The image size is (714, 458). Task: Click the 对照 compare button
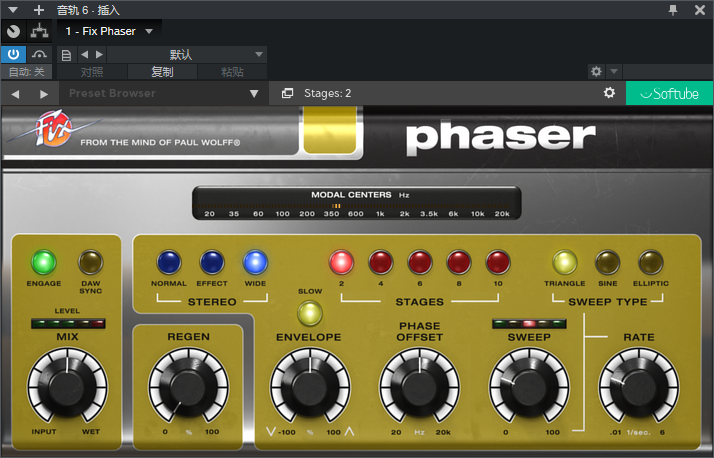[92, 72]
